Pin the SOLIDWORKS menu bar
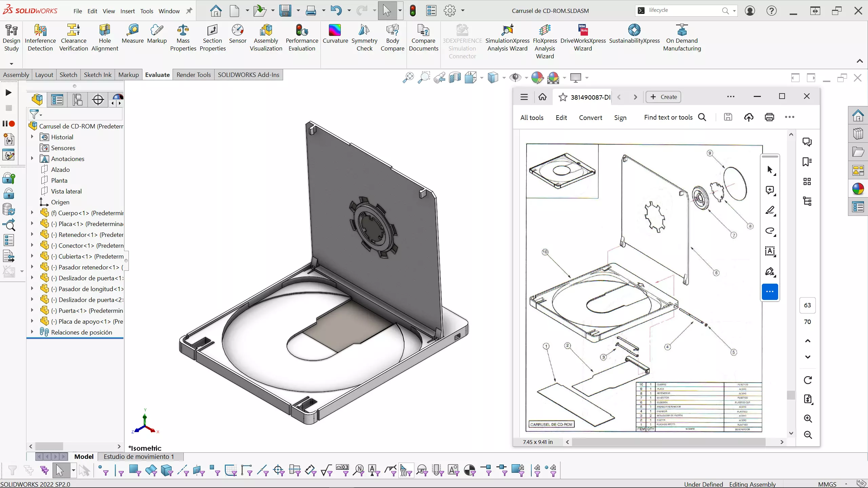868x488 pixels. [x=189, y=11]
